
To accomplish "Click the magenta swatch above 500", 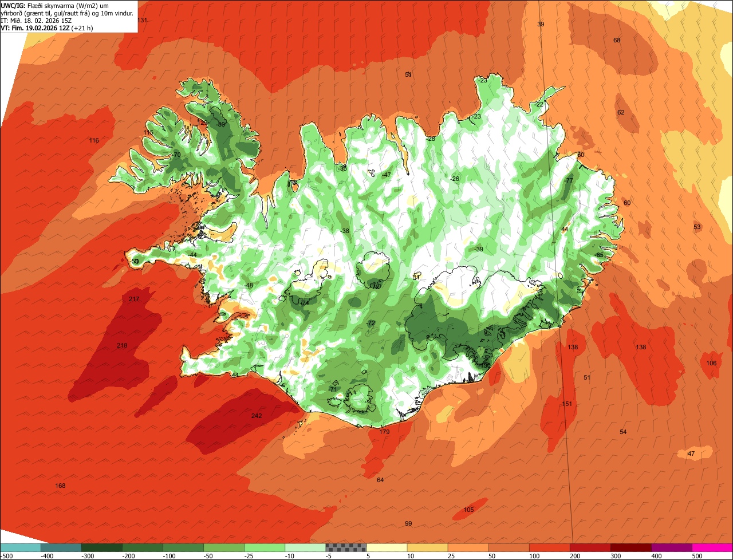I will [712, 547].
